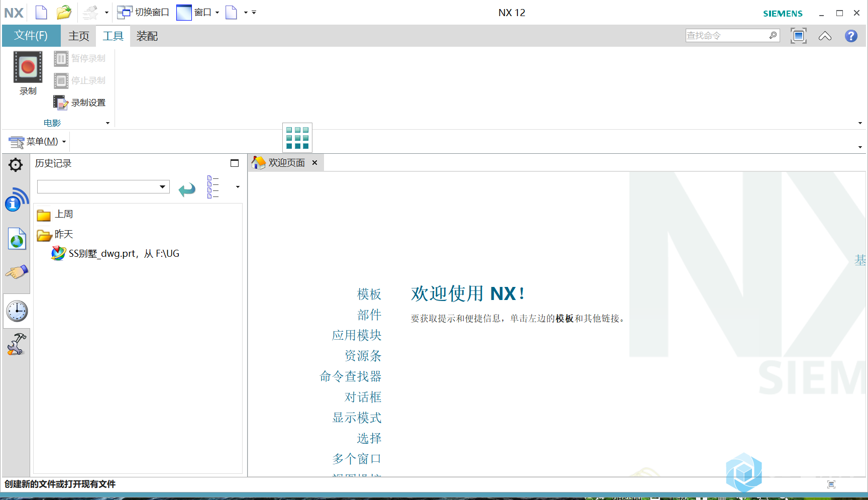The height and width of the screenshot is (500, 868).
Task: Click the Find Command (查找命令) search field
Action: (x=726, y=36)
